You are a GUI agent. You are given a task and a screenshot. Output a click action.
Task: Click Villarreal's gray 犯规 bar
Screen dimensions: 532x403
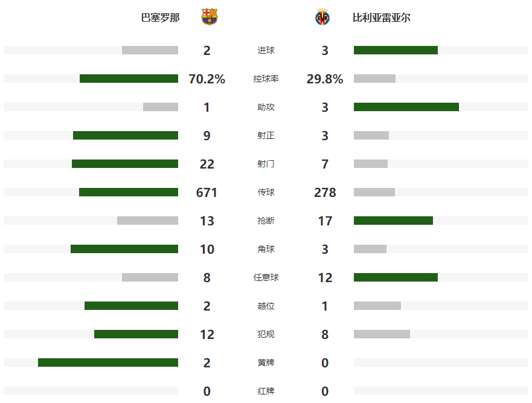tap(382, 334)
